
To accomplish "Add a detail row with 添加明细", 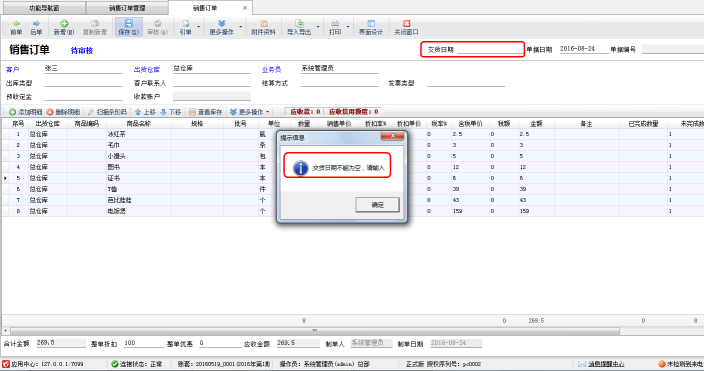I will (x=26, y=112).
